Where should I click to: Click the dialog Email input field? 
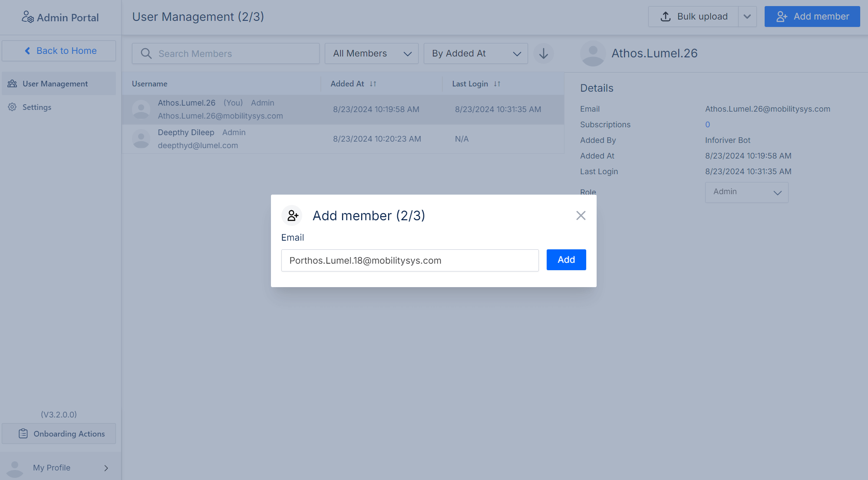[410, 261]
